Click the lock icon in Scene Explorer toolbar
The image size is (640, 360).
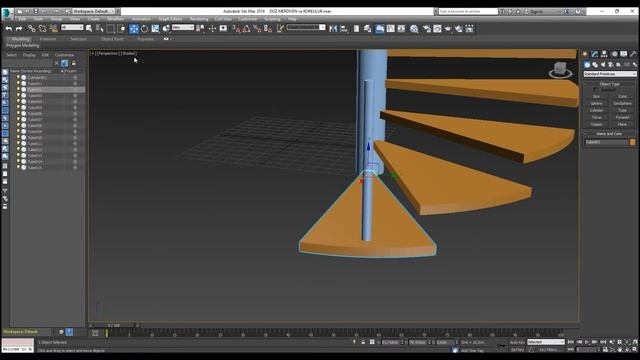(x=73, y=63)
